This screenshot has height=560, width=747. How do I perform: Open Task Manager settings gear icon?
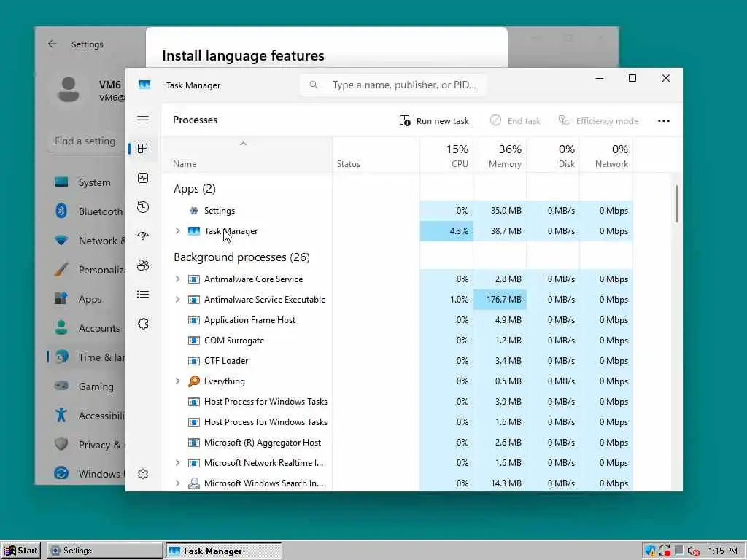coord(143,474)
